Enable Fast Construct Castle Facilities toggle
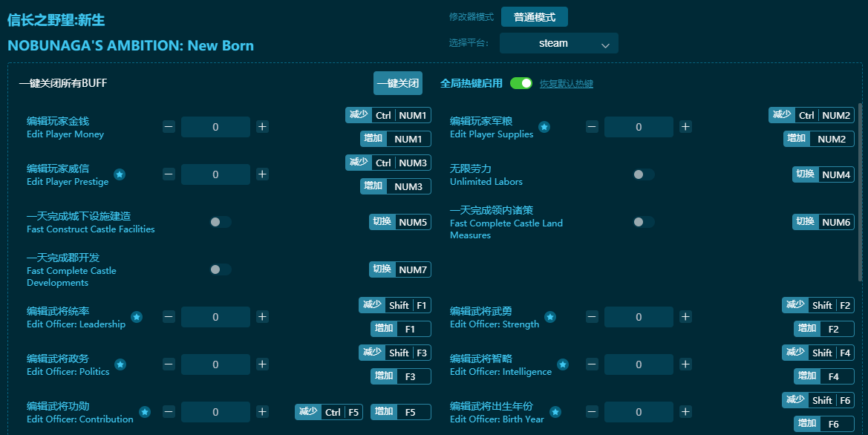Viewport: 868px width, 435px height. pyautogui.click(x=221, y=222)
